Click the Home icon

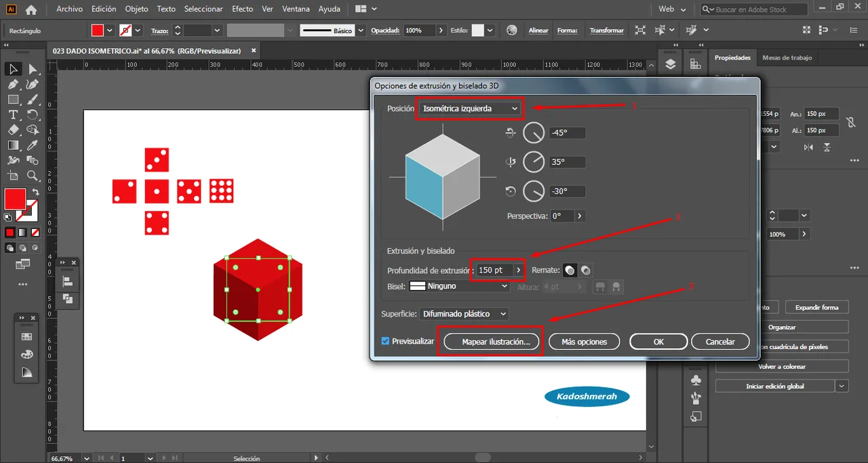31,9
